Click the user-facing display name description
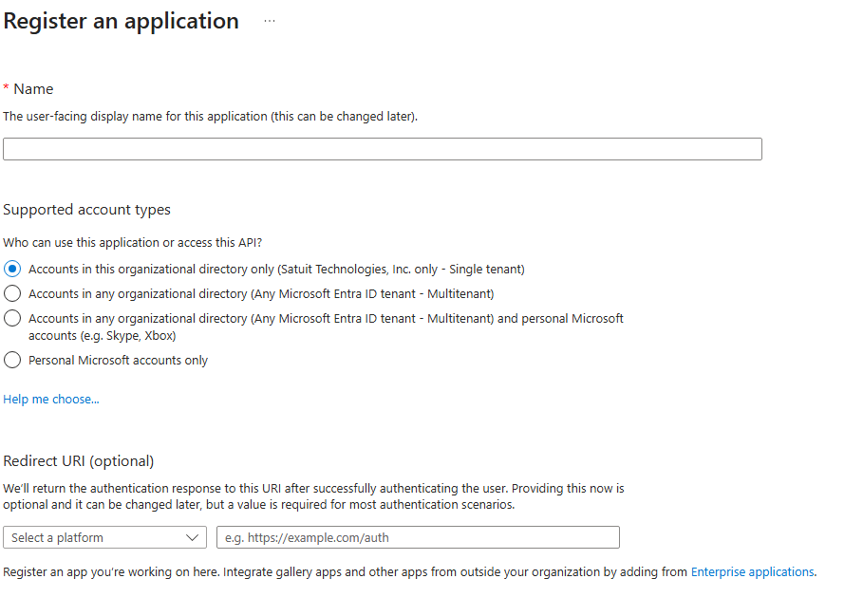This screenshot has height=616, width=863. click(210, 117)
